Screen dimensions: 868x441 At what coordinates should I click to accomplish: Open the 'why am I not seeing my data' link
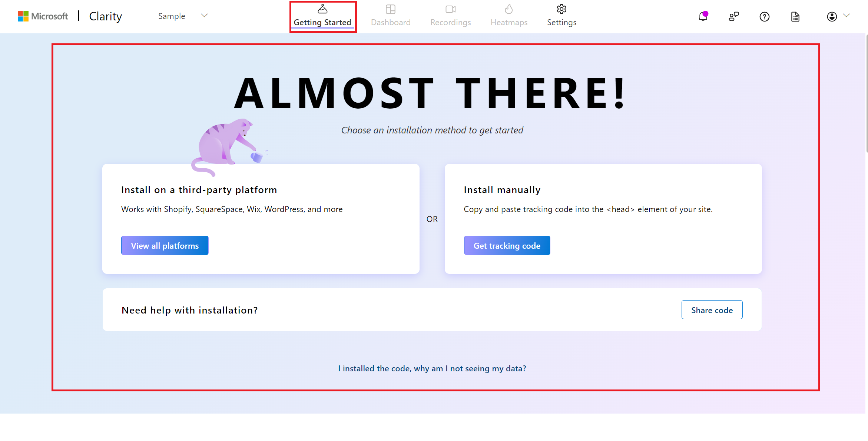432,368
